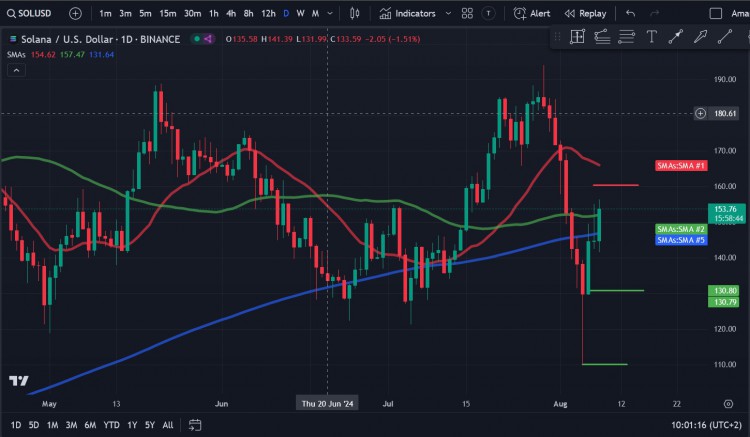750x437 pixels.
Task: Select the 1m timeframe
Action: (105, 13)
